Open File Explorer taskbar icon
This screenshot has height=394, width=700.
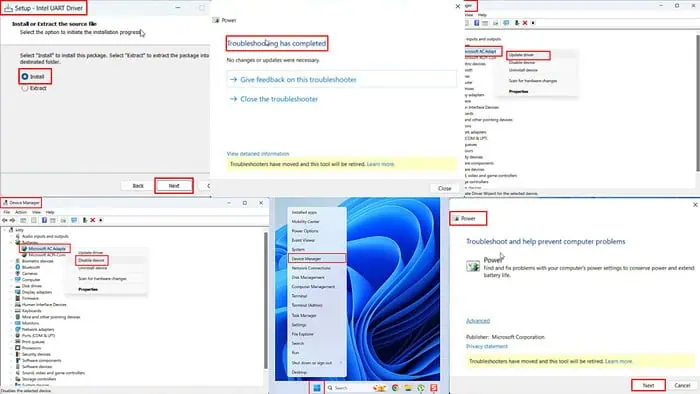pyautogui.click(x=408, y=388)
